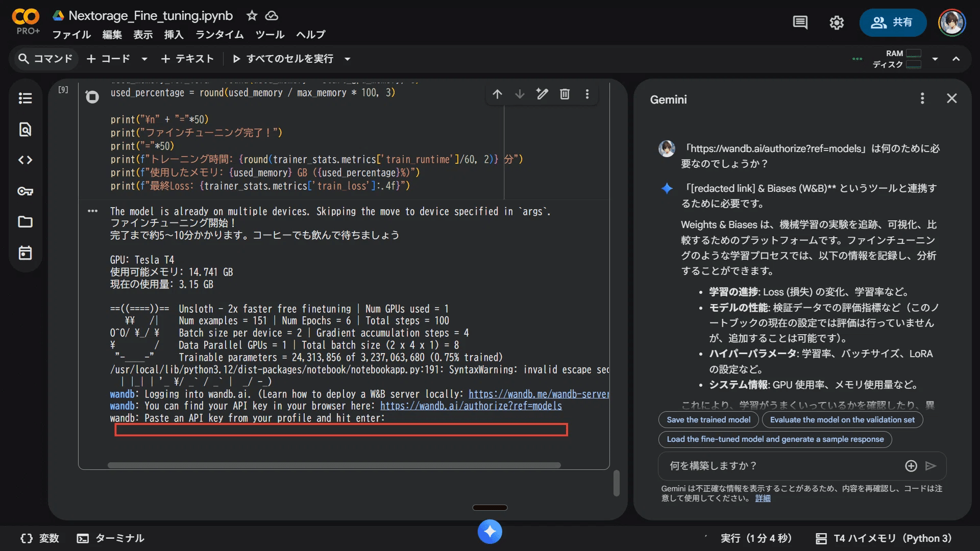Open the 編集 menu
The height and width of the screenshot is (551, 980).
[x=112, y=35]
